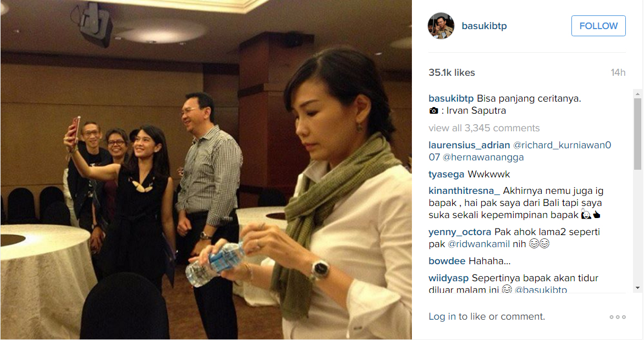
Task: Open bowdee's profile from the comment
Action: coord(447,261)
